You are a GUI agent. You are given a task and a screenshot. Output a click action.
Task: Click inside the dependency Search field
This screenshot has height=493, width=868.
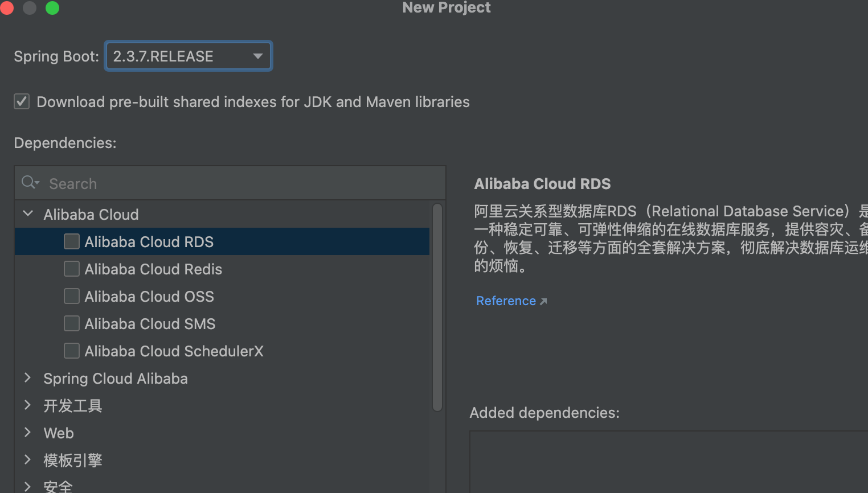pyautogui.click(x=171, y=183)
